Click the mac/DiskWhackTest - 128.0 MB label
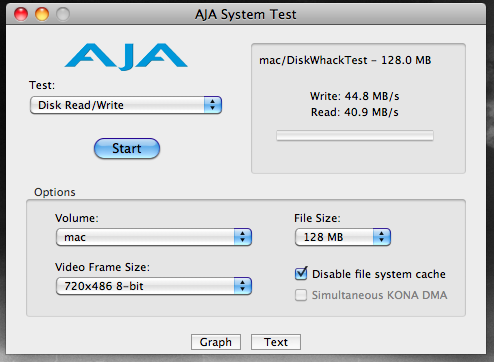This screenshot has height=362, width=494. (345, 60)
